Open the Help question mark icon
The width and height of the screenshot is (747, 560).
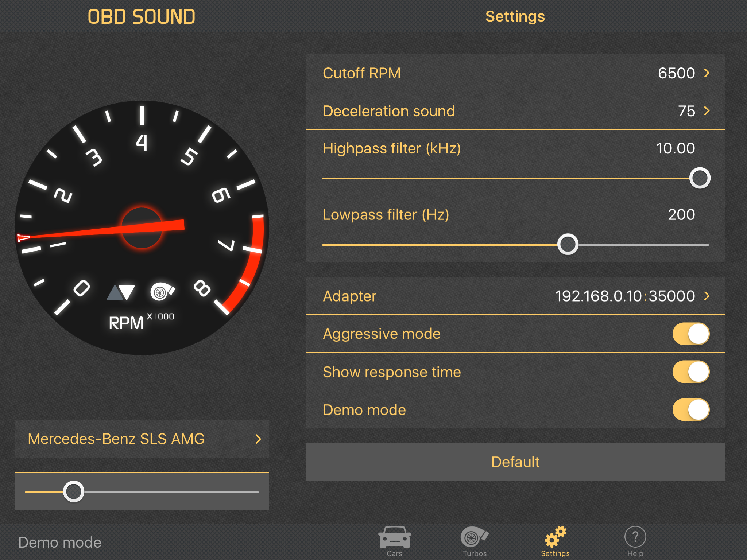635,537
